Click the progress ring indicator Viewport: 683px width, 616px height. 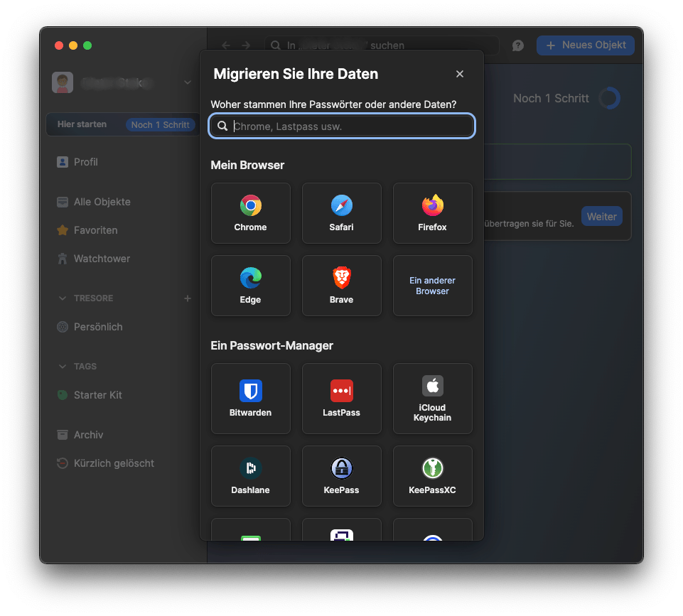[x=609, y=98]
